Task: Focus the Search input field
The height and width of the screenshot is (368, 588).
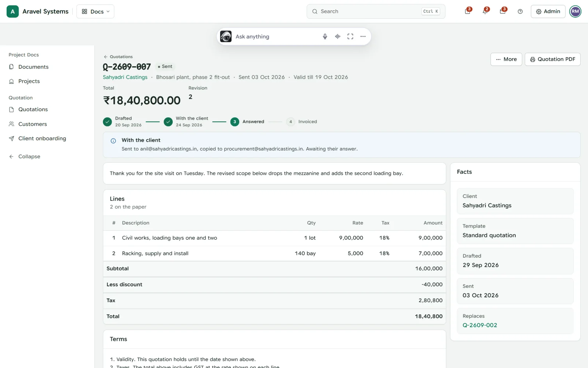Action: (376, 11)
